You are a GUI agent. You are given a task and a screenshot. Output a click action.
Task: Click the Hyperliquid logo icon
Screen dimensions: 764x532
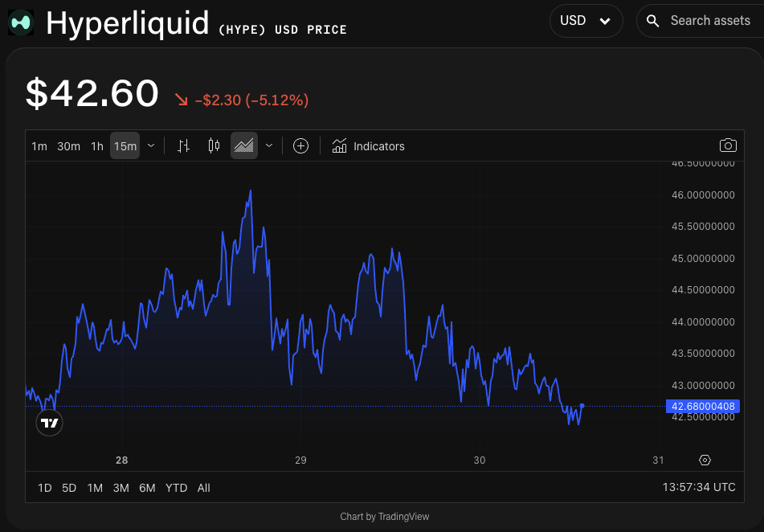pos(20,22)
